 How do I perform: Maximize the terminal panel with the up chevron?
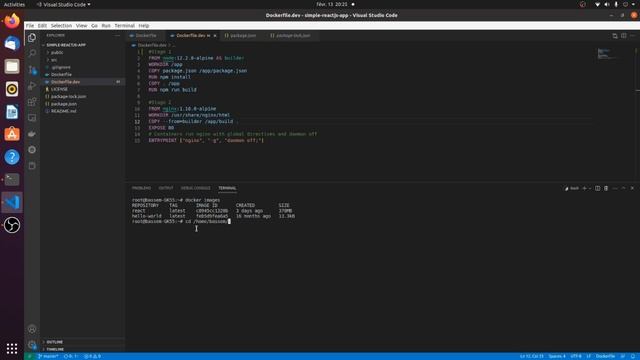click(623, 188)
